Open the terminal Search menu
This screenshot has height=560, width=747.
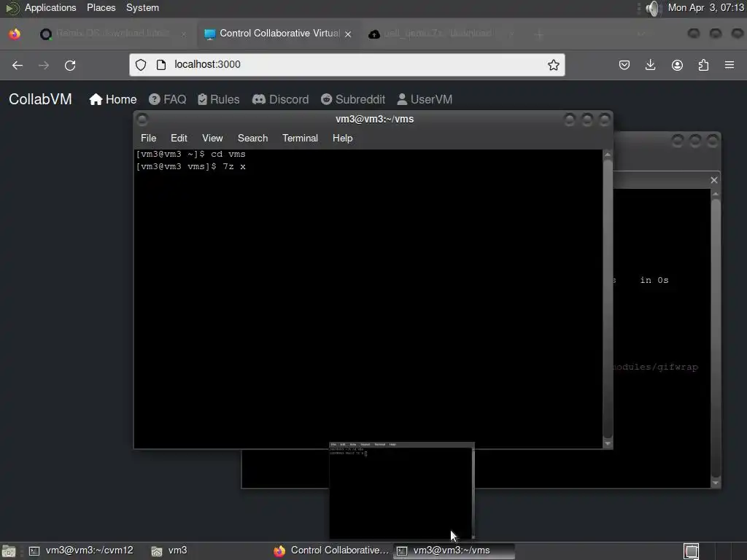pyautogui.click(x=252, y=138)
